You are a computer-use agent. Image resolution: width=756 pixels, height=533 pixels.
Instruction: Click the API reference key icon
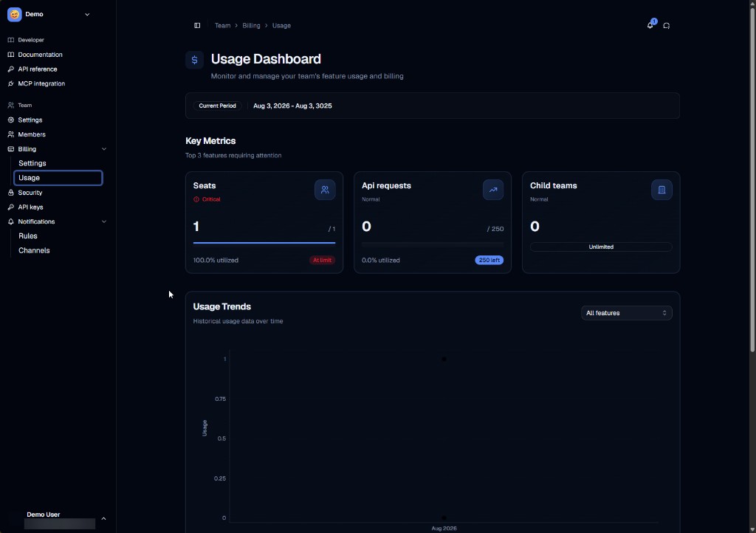(10, 69)
